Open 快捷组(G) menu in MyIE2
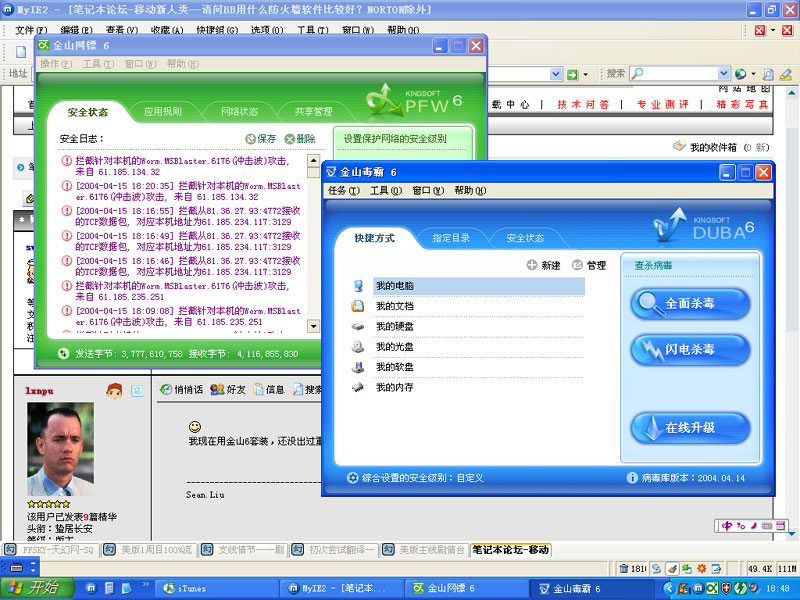The height and width of the screenshot is (600, 800). click(x=217, y=30)
